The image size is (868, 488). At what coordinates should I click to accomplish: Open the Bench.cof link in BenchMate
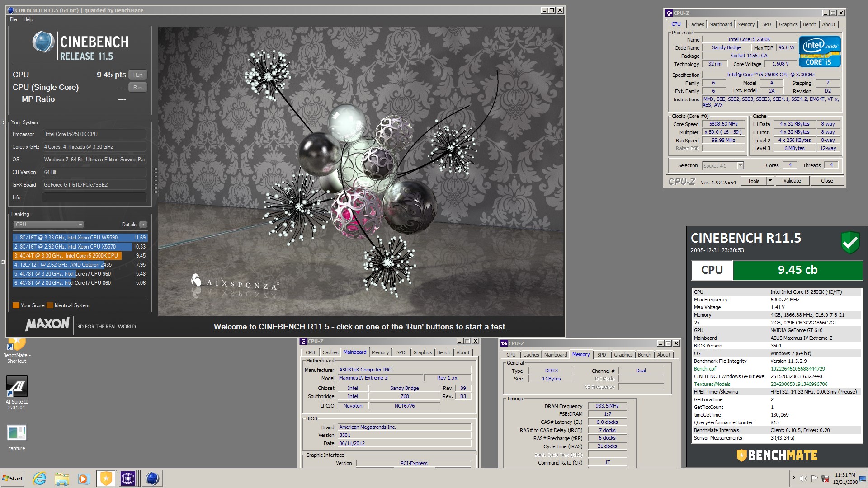point(705,369)
